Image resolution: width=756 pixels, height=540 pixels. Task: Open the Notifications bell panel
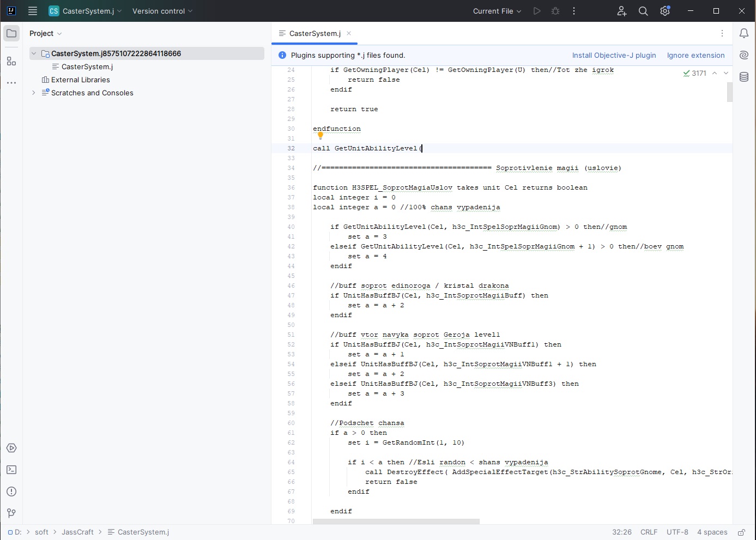click(744, 33)
